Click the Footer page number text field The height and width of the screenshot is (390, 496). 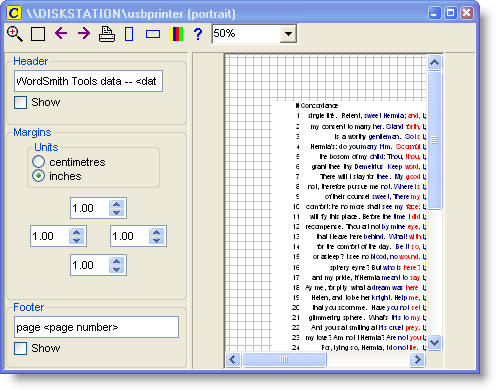pos(96,327)
